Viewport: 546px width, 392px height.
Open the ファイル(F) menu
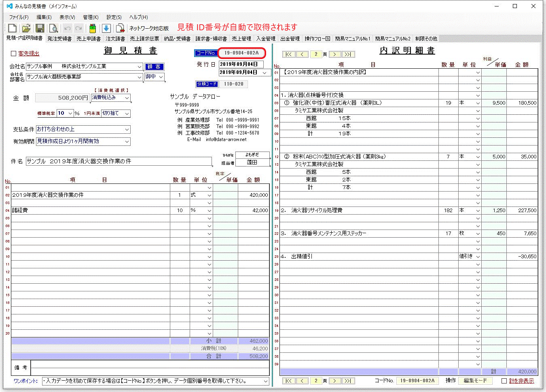click(19, 17)
